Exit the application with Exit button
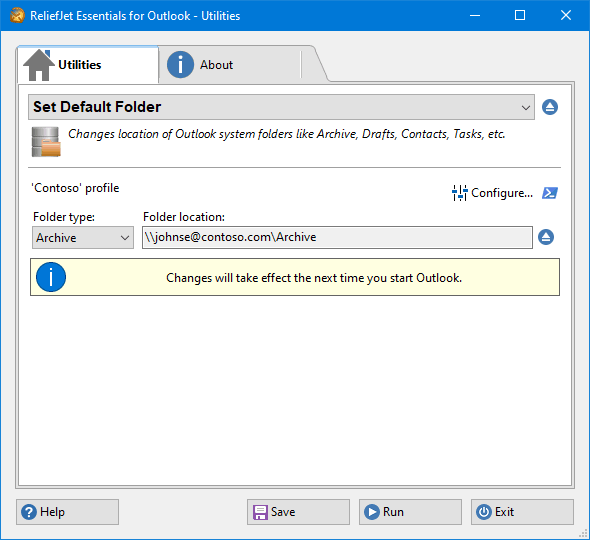590x540 pixels. point(522,512)
